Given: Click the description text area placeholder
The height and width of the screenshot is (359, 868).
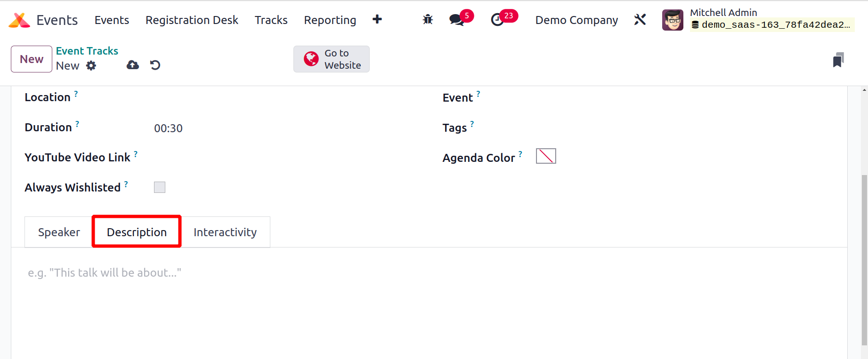Looking at the screenshot, I should point(105,273).
